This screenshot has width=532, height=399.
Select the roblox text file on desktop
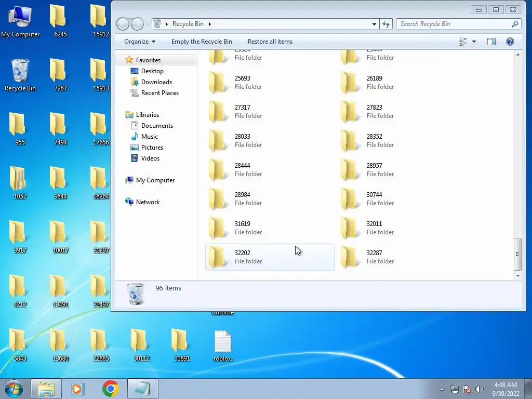[x=222, y=345]
